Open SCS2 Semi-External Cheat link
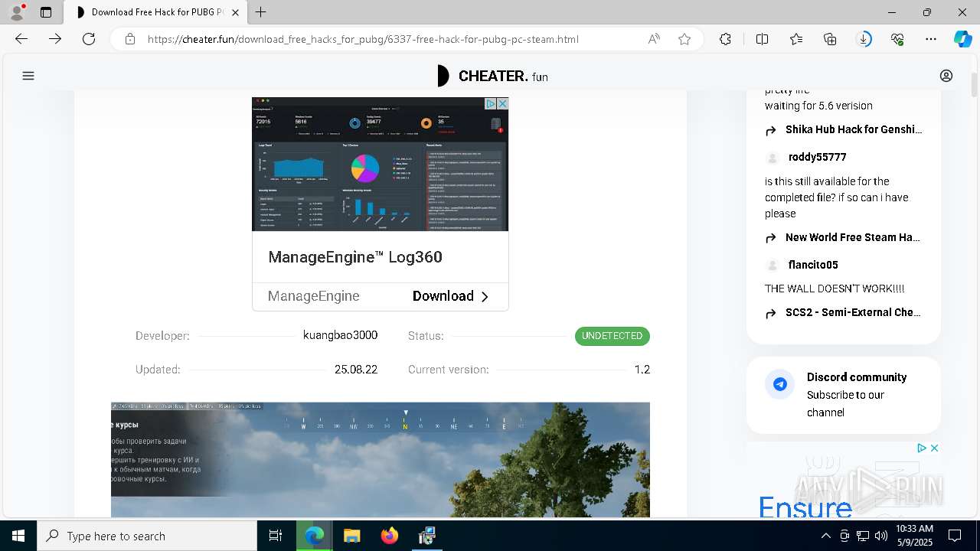Image resolution: width=980 pixels, height=551 pixels. point(853,312)
